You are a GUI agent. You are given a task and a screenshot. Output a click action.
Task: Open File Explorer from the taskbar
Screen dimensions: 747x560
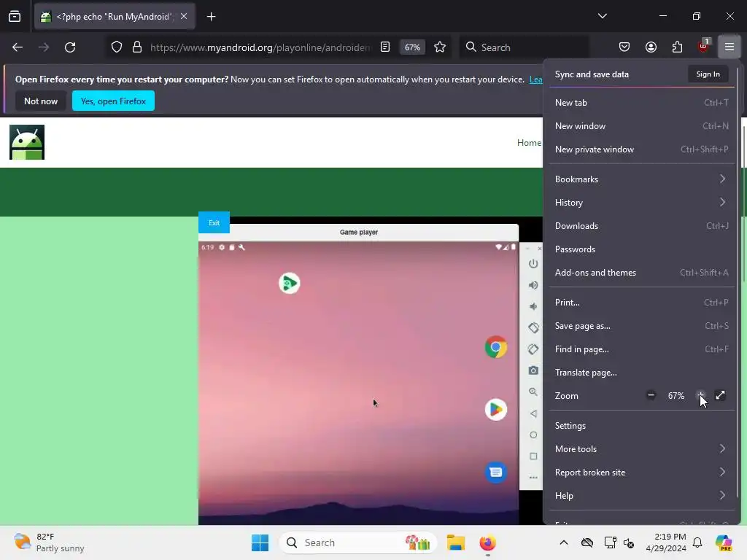pyautogui.click(x=456, y=542)
